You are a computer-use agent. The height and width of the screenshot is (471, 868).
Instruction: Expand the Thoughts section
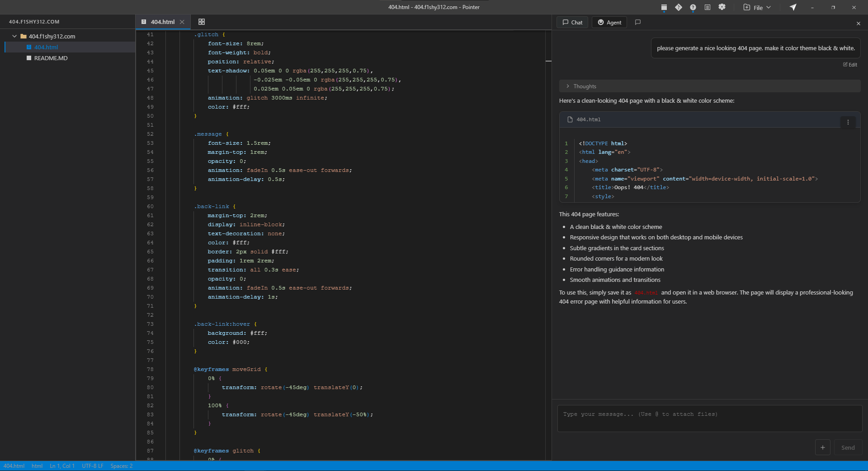pos(710,86)
